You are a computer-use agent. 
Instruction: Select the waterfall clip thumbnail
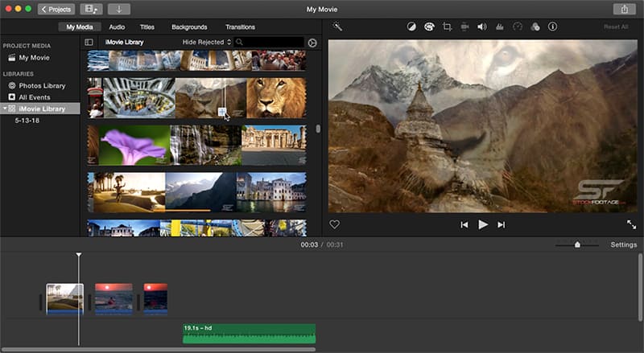point(205,146)
